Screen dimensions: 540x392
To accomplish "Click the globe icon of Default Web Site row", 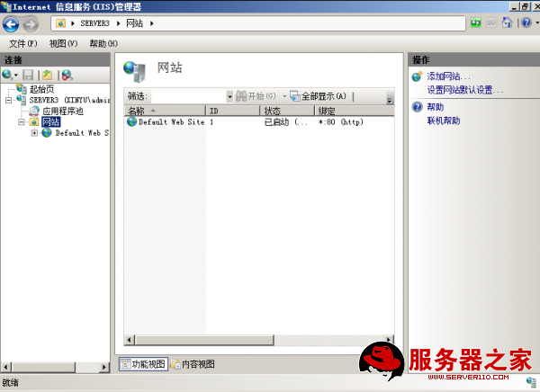I will coord(132,121).
